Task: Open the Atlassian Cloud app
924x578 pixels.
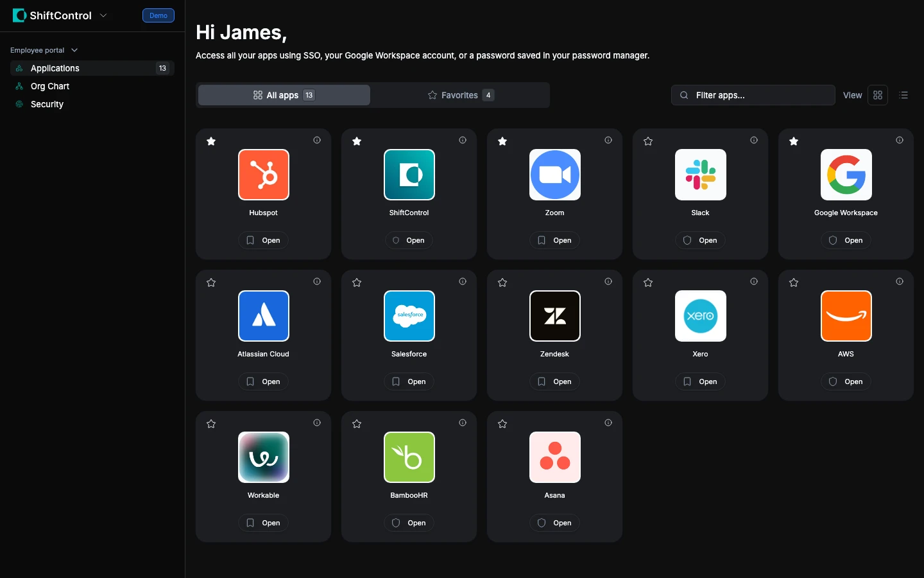Action: (264, 381)
